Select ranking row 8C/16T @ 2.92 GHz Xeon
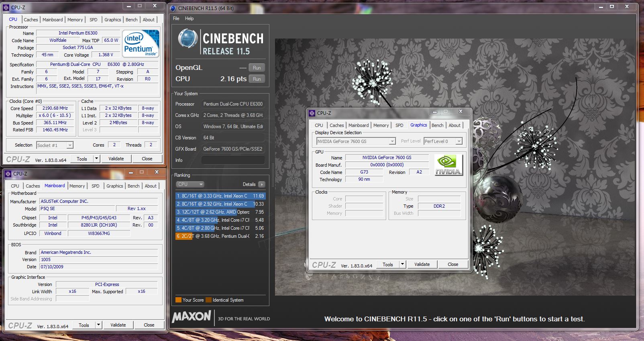Viewport: 644px width, 341px height. coord(220,204)
